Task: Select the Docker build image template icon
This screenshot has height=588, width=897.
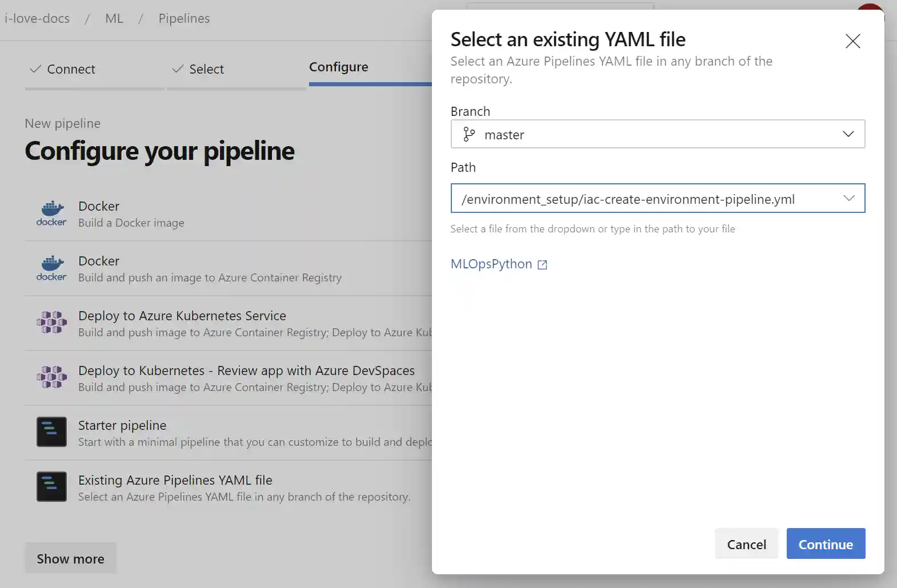Action: [51, 213]
